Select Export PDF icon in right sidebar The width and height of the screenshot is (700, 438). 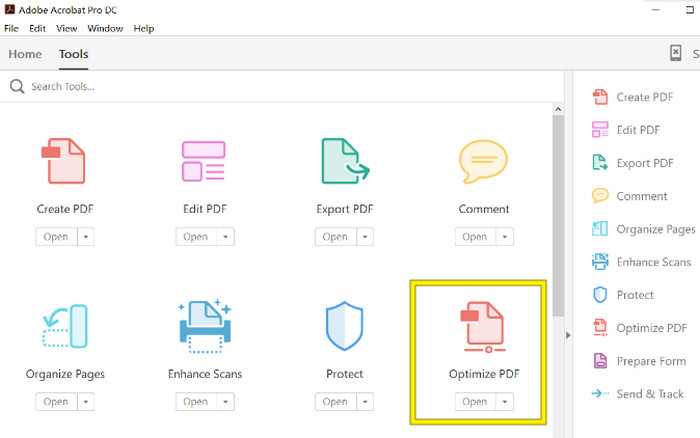click(x=600, y=163)
